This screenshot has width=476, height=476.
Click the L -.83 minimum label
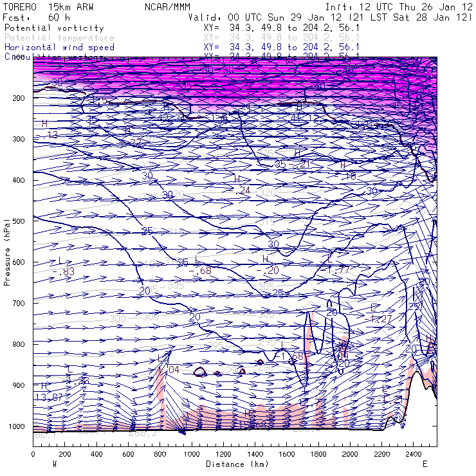click(x=62, y=267)
